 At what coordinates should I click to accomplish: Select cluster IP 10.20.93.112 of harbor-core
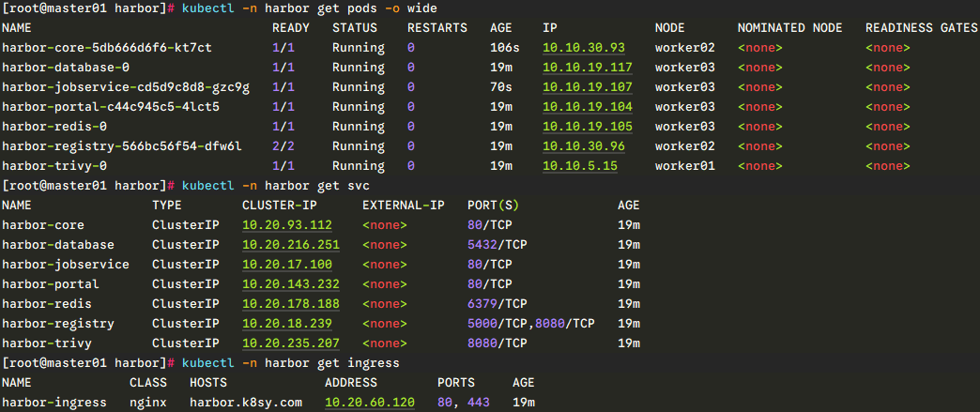286,225
